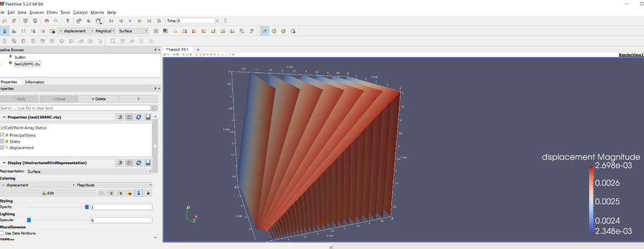Click advanced search toggle gear icon

coord(154,108)
